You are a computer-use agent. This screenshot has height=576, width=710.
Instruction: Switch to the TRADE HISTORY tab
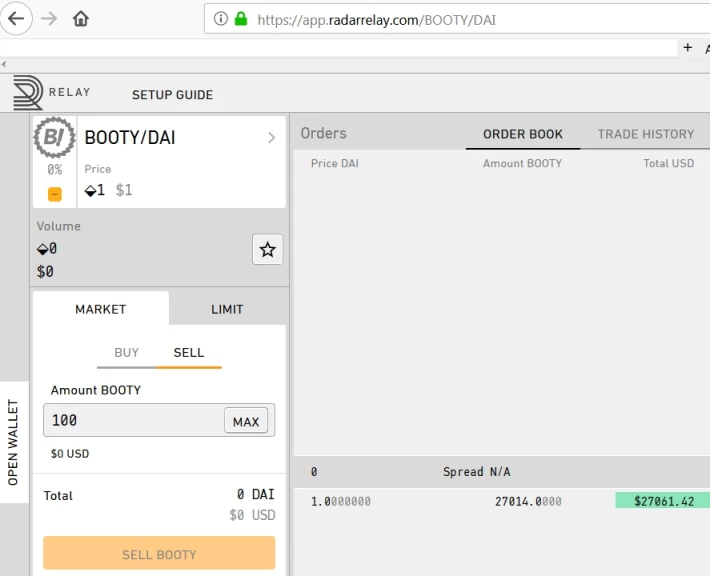(646, 134)
